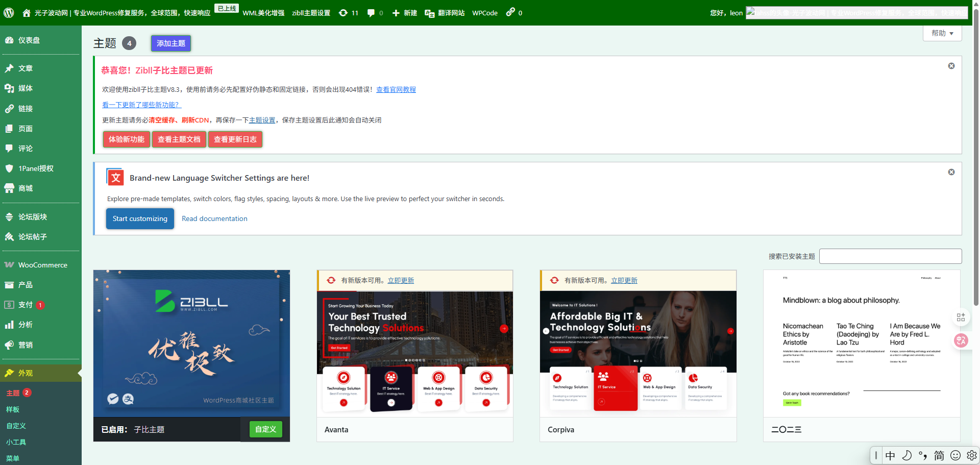
Task: Click the installed theme search field
Action: click(890, 256)
